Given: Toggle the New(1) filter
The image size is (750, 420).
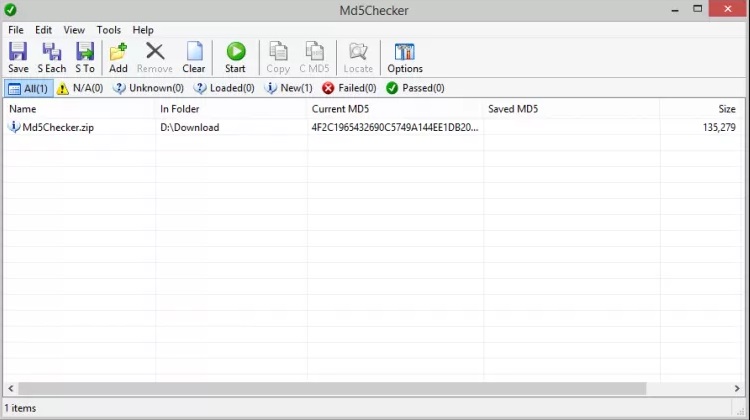Looking at the screenshot, I should coord(288,88).
